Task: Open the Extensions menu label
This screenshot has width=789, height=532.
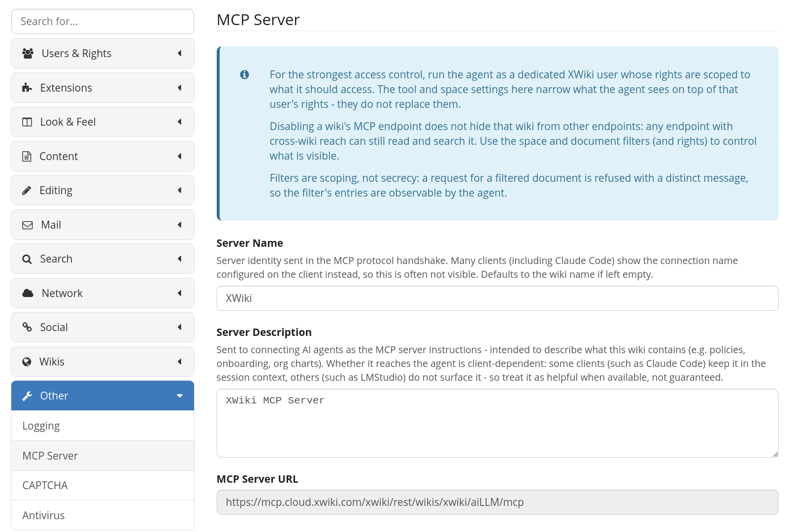Action: (66, 88)
